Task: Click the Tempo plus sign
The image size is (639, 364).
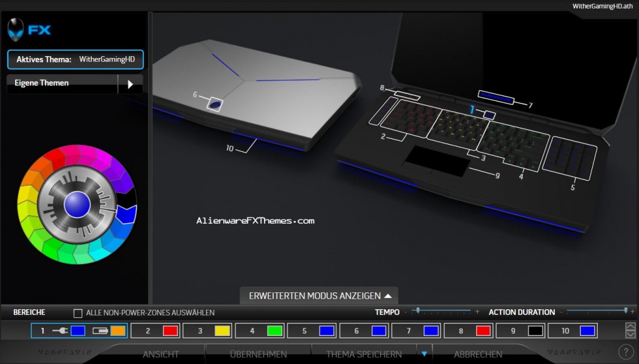Action: coord(477,312)
